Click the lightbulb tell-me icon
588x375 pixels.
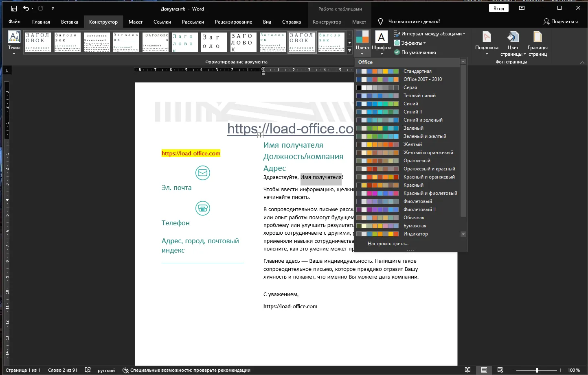coord(380,22)
